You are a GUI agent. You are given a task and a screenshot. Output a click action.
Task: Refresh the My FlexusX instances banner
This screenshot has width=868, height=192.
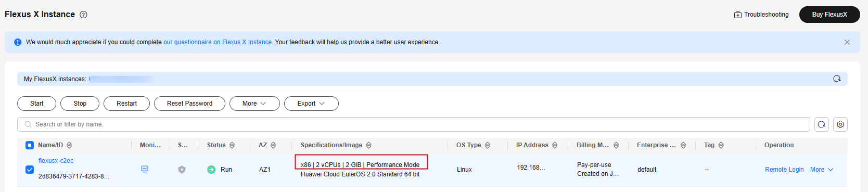coord(837,79)
